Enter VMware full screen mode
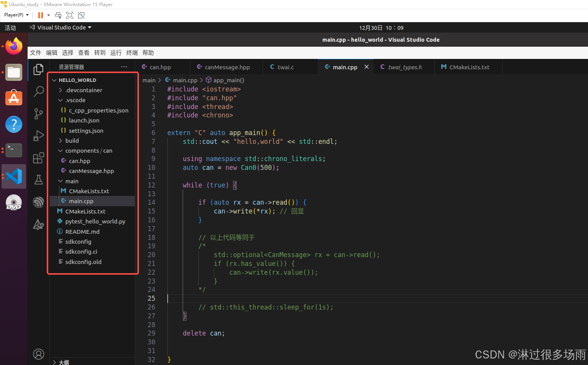 (x=70, y=15)
